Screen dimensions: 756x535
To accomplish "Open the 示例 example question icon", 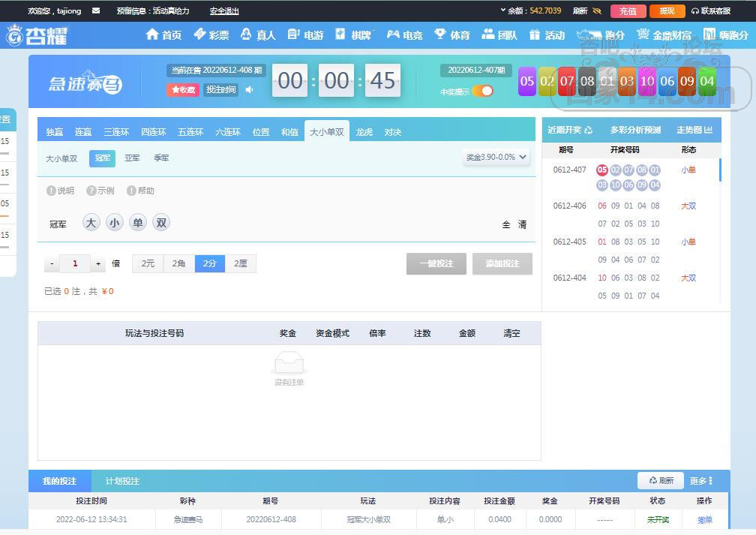I will (91, 191).
